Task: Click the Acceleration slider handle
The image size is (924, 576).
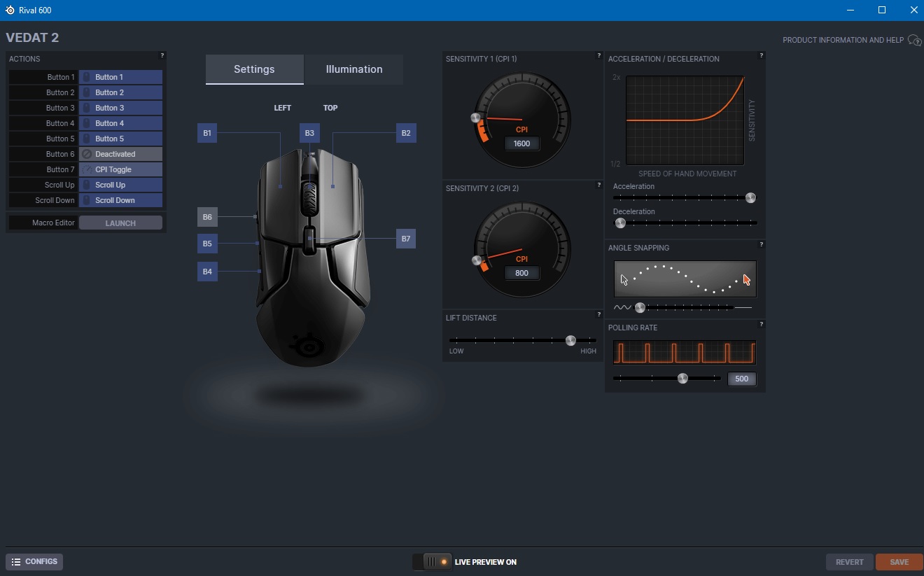Action: point(750,198)
